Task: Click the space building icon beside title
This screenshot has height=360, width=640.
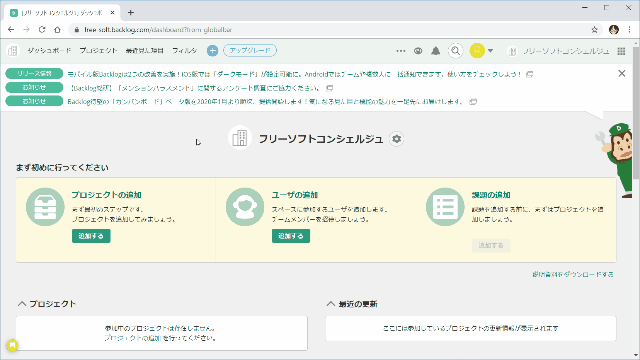Action: [240, 138]
